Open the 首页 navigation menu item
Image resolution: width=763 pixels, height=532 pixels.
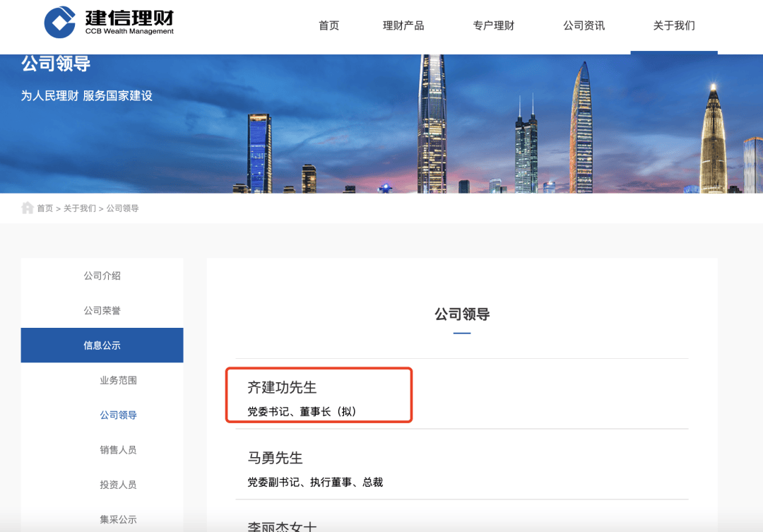click(x=329, y=26)
